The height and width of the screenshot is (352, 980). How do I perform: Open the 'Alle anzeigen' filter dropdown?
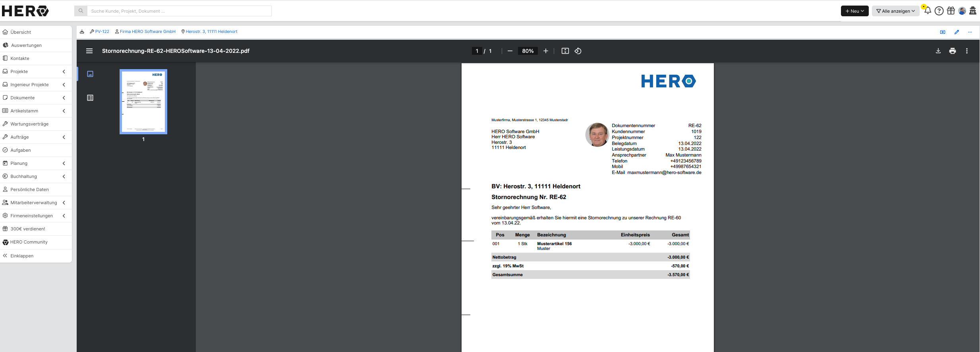(x=895, y=11)
